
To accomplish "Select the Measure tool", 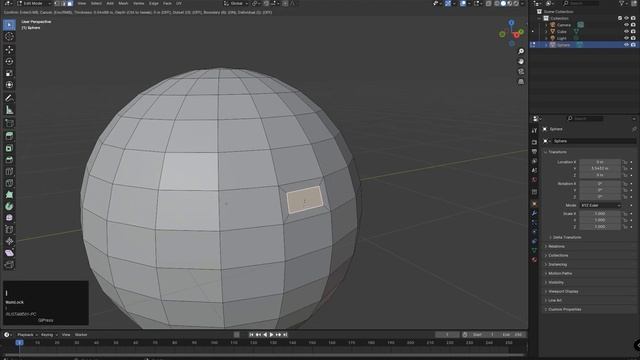I will point(9,110).
